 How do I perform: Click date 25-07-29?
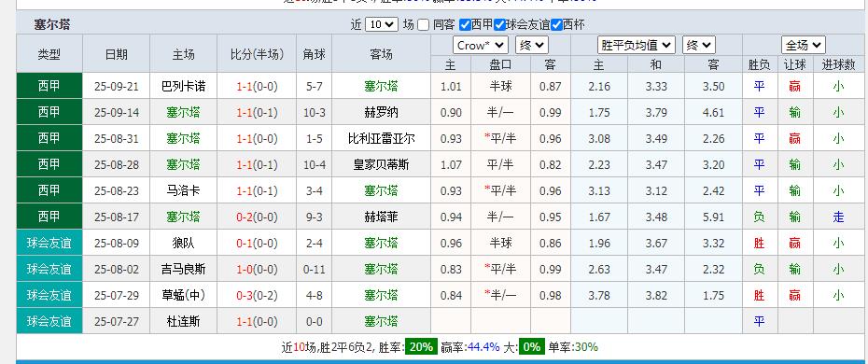point(117,295)
